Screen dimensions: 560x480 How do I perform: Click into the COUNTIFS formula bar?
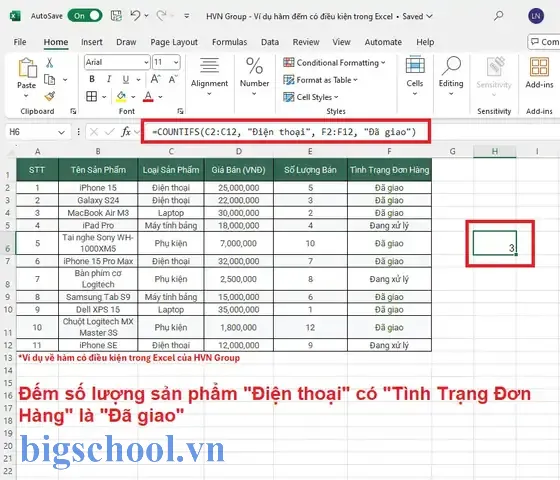286,132
